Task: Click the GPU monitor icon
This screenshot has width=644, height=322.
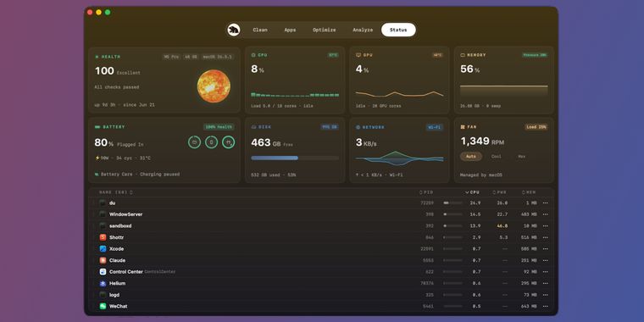Action: point(358,55)
